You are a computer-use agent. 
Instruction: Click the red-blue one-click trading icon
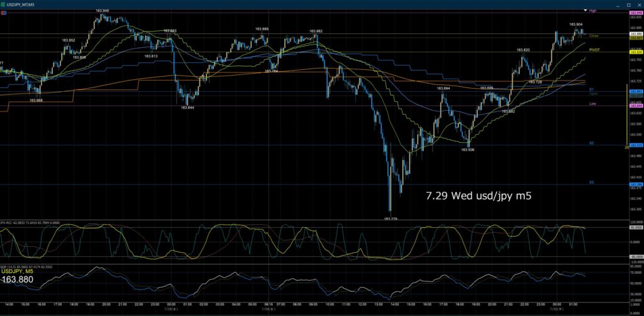[x=3, y=13]
